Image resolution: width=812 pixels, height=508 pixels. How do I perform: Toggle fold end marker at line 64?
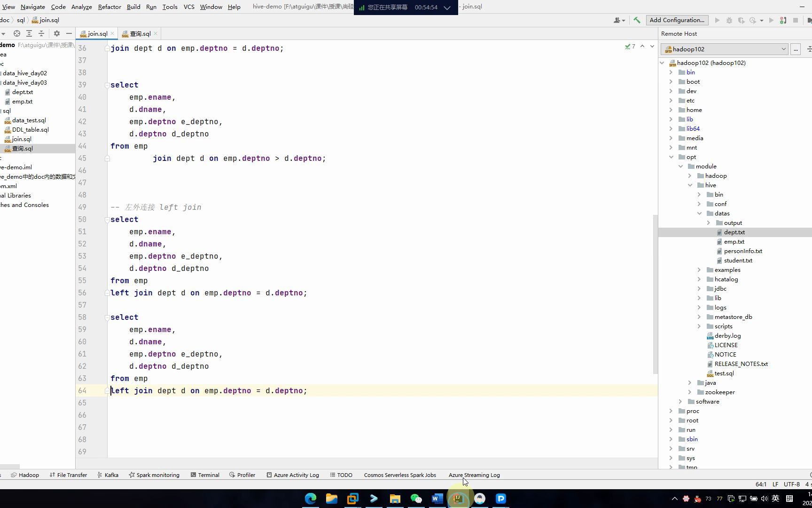(x=107, y=391)
